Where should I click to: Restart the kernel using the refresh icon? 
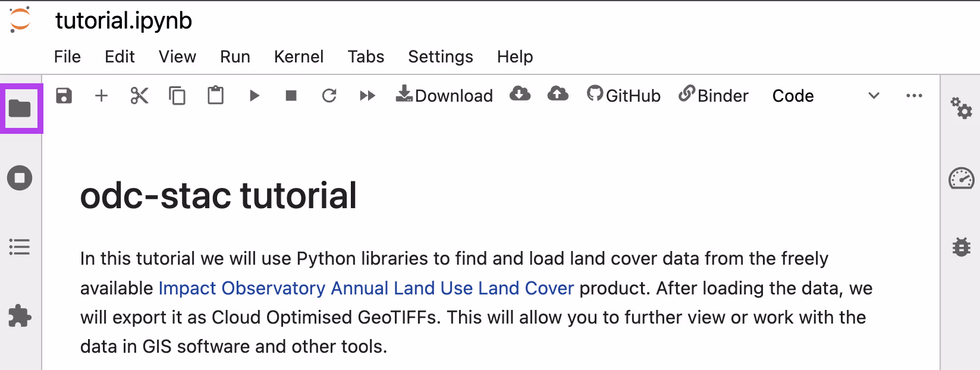coord(329,96)
